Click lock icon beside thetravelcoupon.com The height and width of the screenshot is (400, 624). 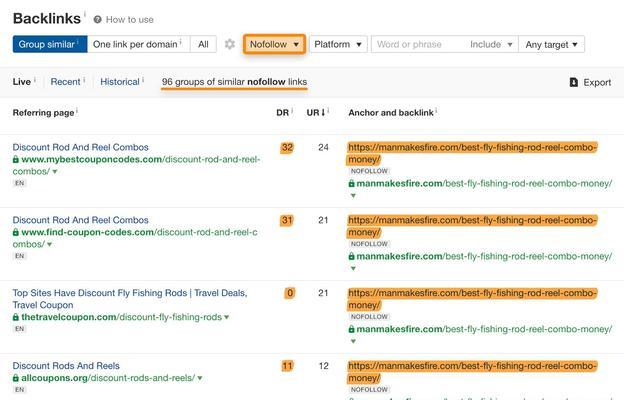(x=16, y=317)
